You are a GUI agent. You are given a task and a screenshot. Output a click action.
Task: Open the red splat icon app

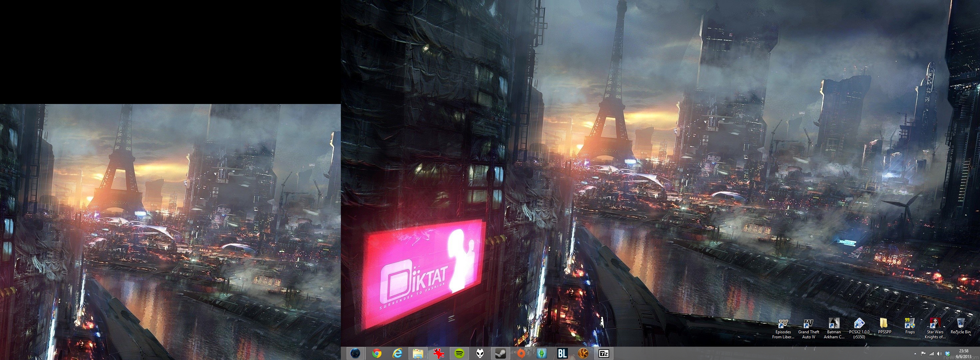439,354
